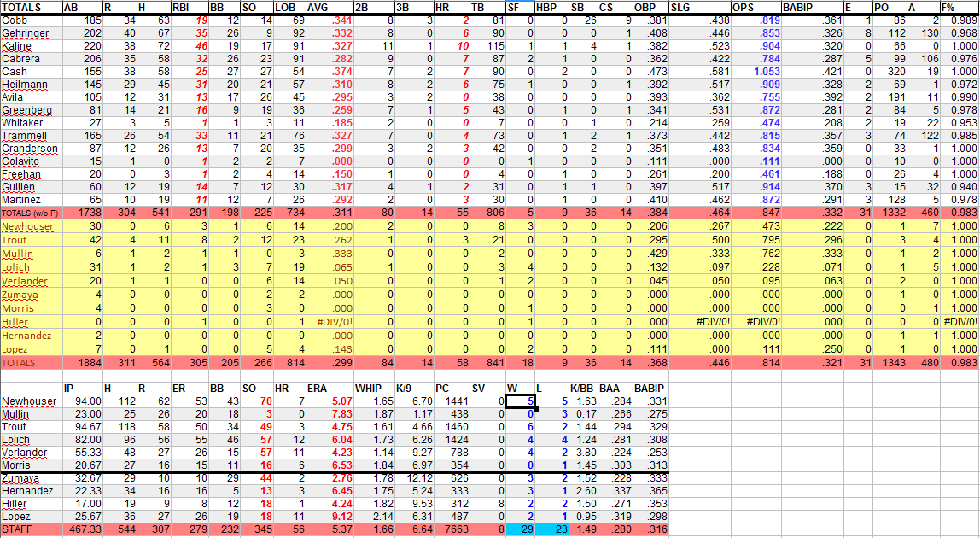Click Newhouser's name in the yellow batting rows
The image size is (980, 538).
tap(32, 226)
